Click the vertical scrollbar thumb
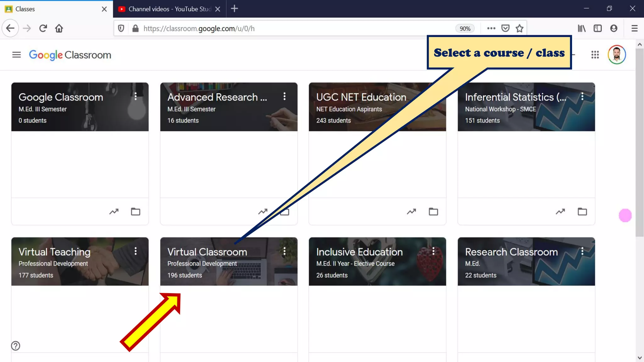This screenshot has width=644, height=362. click(x=640, y=142)
